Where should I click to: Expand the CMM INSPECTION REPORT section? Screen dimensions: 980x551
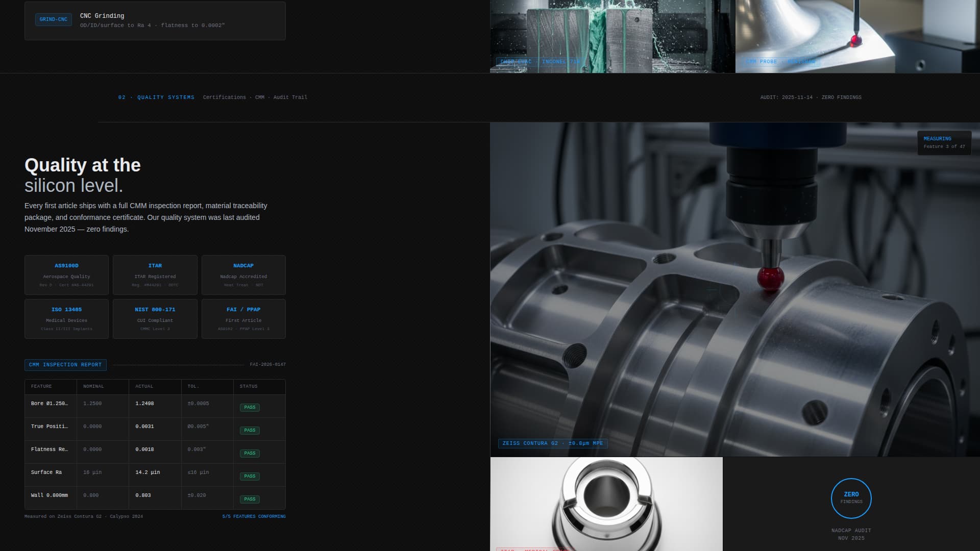65,365
